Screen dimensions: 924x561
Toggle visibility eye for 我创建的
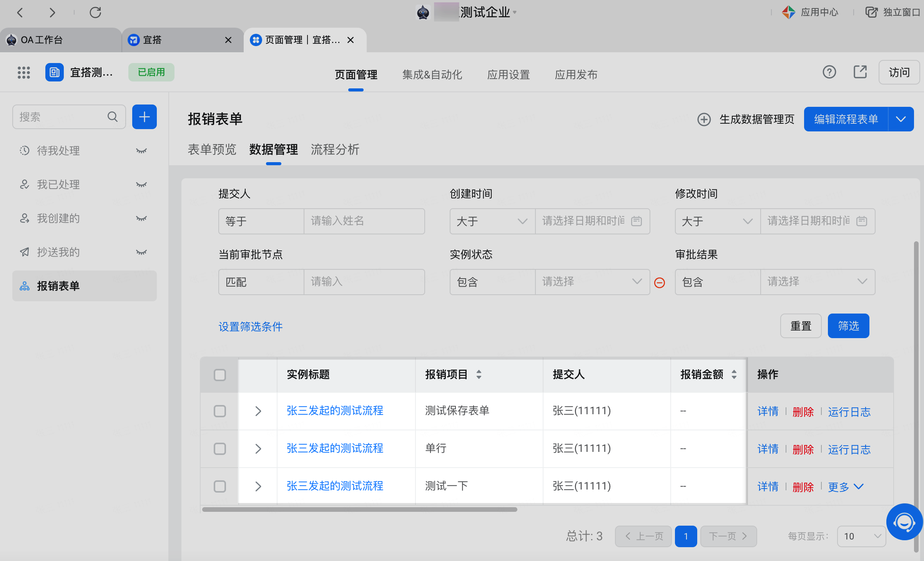[141, 218]
